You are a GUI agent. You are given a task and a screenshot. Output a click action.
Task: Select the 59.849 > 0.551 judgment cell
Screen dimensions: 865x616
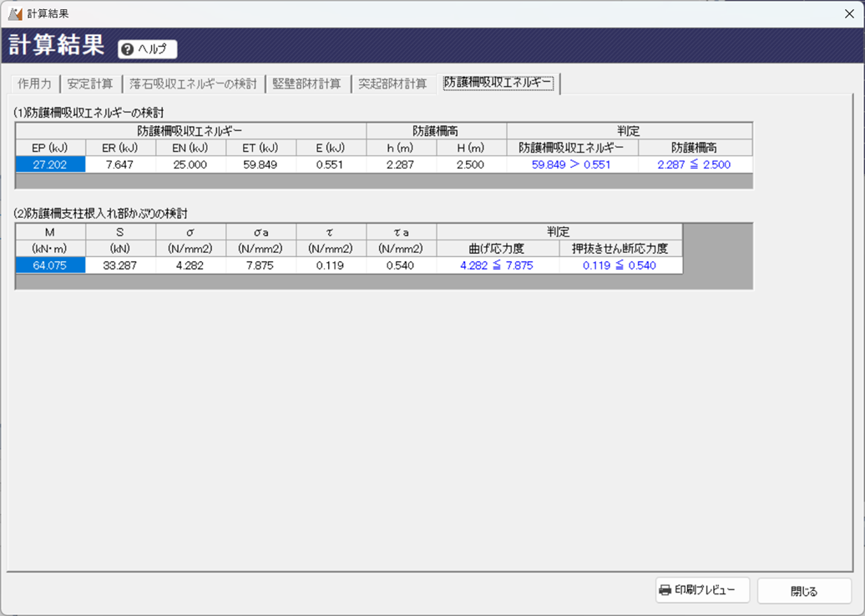[571, 164]
